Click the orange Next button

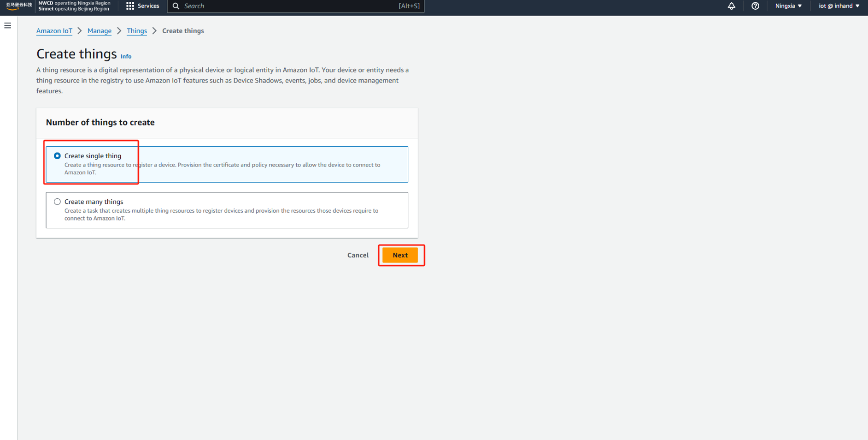tap(400, 255)
